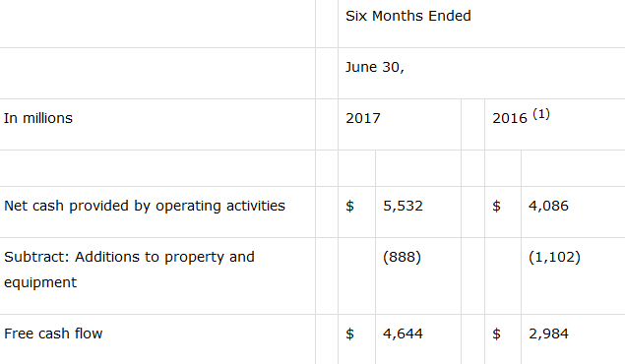This screenshot has height=364, width=625.
Task: Click the 'In millions' label
Action: click(x=38, y=118)
